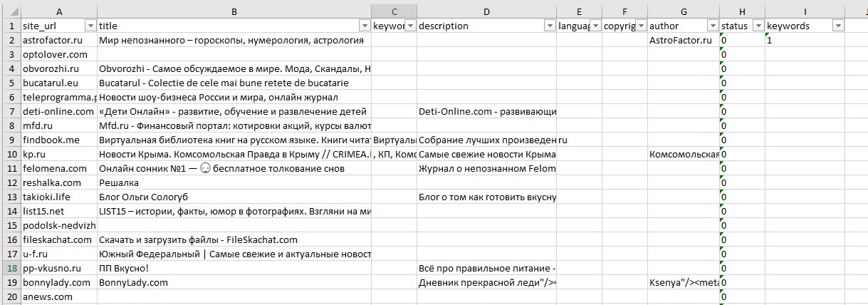The image size is (868, 305).
Task: Click author cell starting 'Комсомольская'
Action: pyautogui.click(x=683, y=154)
